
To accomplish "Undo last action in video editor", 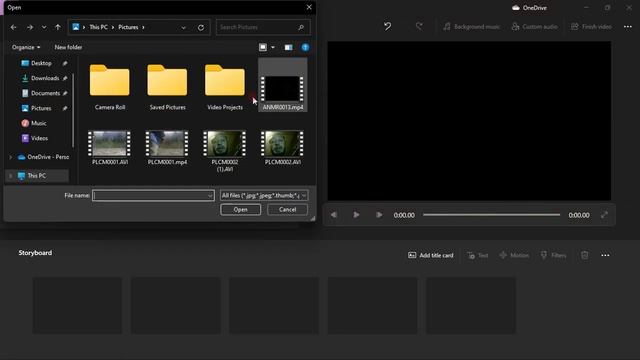I will (387, 27).
